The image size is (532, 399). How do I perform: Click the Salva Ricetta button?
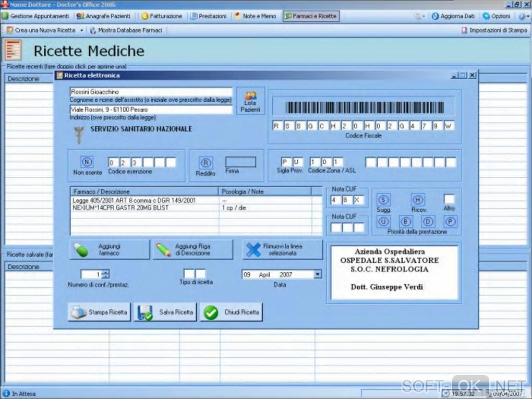[x=165, y=312]
